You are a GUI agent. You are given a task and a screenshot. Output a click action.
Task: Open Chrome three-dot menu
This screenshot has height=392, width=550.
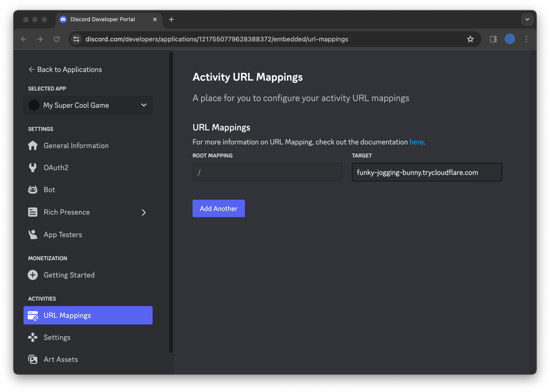click(x=526, y=39)
